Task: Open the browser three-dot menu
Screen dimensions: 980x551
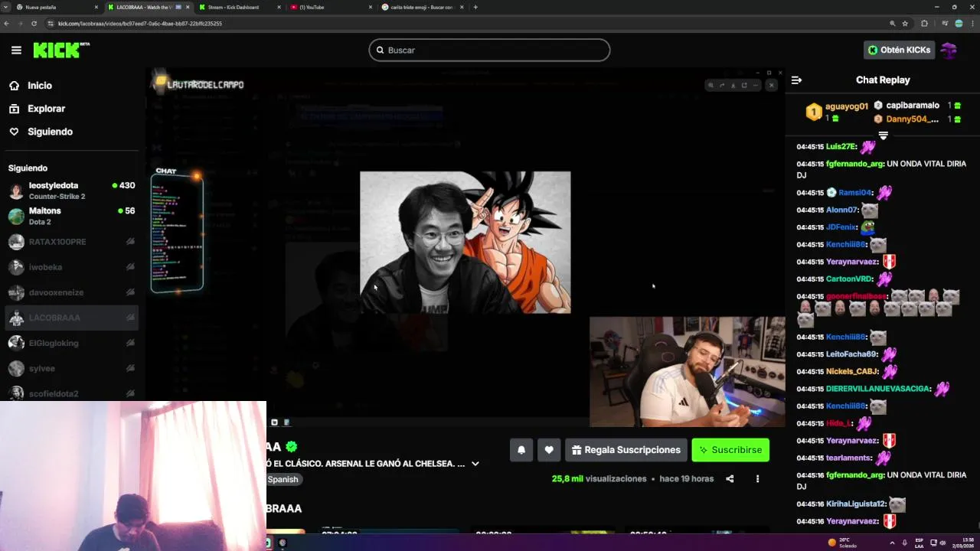Action: (972, 24)
